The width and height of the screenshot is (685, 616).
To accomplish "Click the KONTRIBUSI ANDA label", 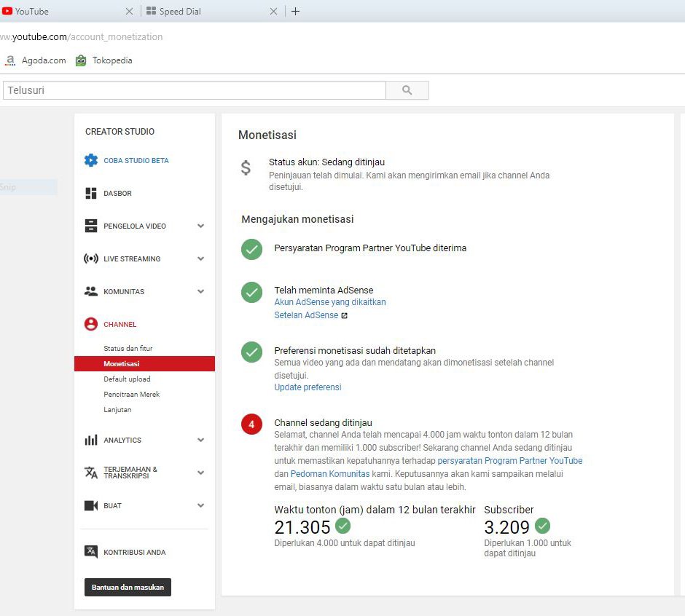I will point(135,552).
